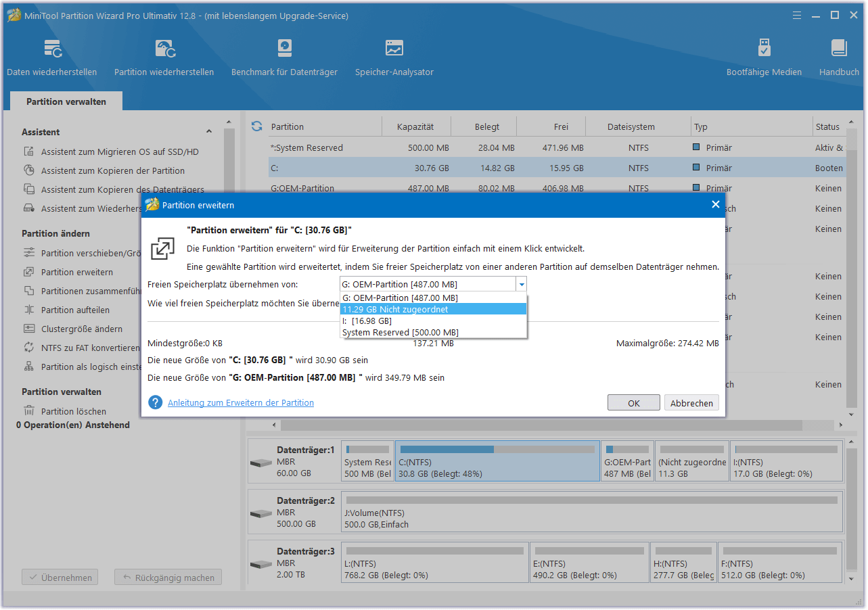Open Daten wiederherstellen tool
This screenshot has height=610, width=868.
[x=52, y=57]
